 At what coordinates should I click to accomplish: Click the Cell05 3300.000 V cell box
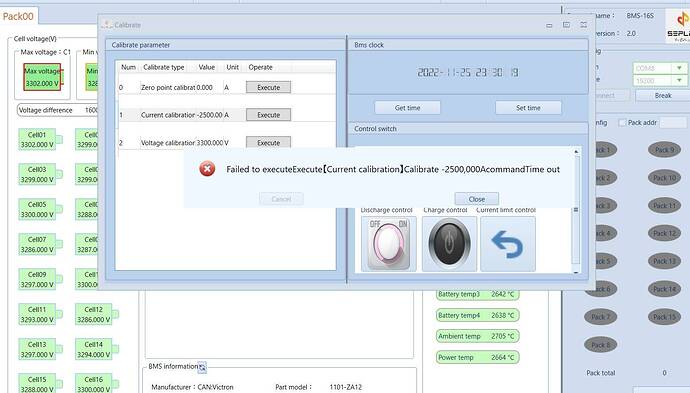point(37,209)
